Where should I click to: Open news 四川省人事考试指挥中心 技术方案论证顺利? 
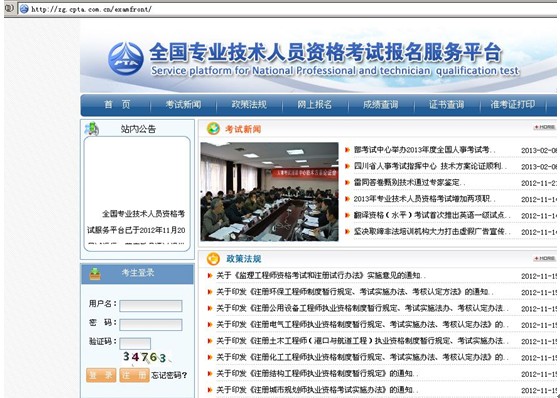[430, 166]
